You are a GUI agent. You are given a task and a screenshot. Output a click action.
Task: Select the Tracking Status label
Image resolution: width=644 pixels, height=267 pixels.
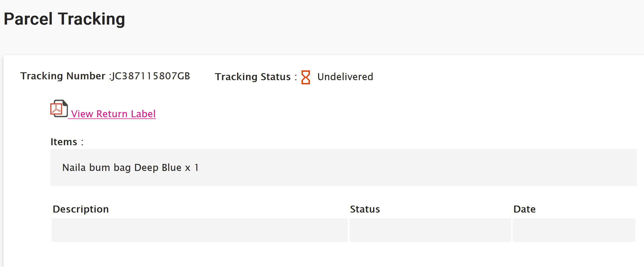pyautogui.click(x=256, y=77)
